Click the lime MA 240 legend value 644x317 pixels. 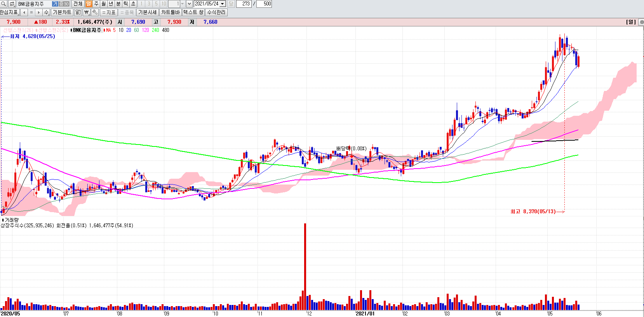pos(155,30)
